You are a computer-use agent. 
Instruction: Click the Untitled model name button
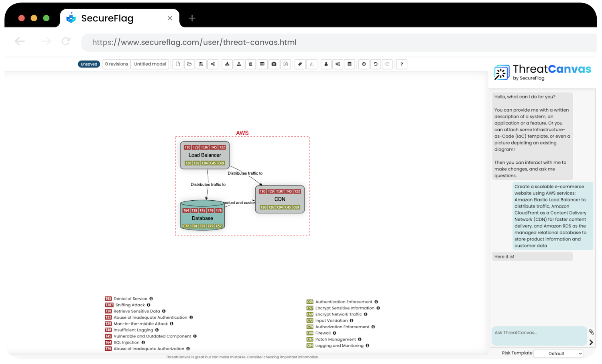coord(150,64)
